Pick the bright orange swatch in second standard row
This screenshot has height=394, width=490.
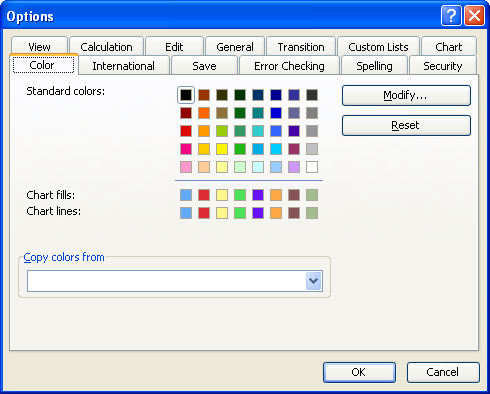[204, 113]
